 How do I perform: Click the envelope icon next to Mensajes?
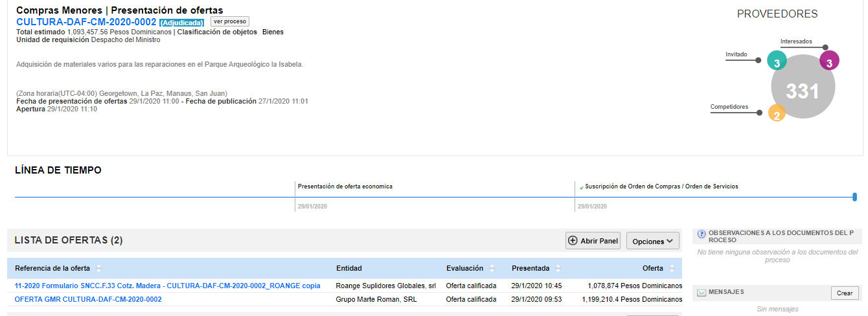pos(701,293)
